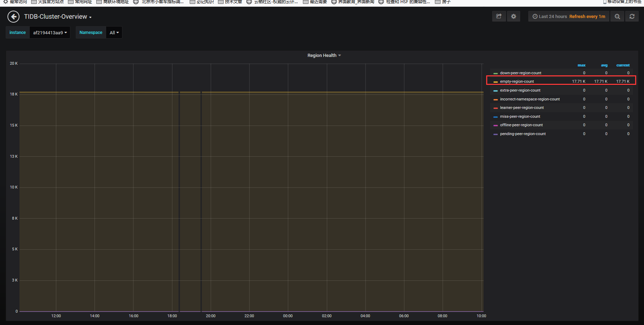Open the TIDB-Cluster-Overview dashboard dropdown
The image size is (644, 325).
coord(58,17)
